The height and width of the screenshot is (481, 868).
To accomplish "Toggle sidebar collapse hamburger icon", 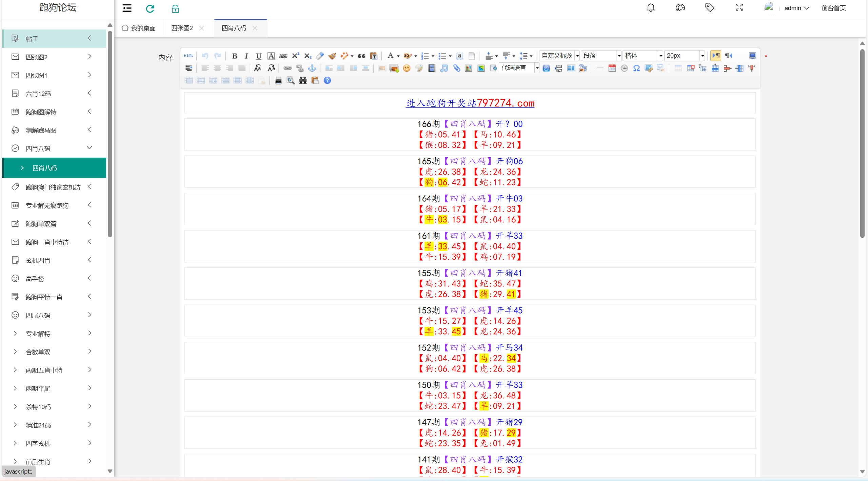I will 127,8.
